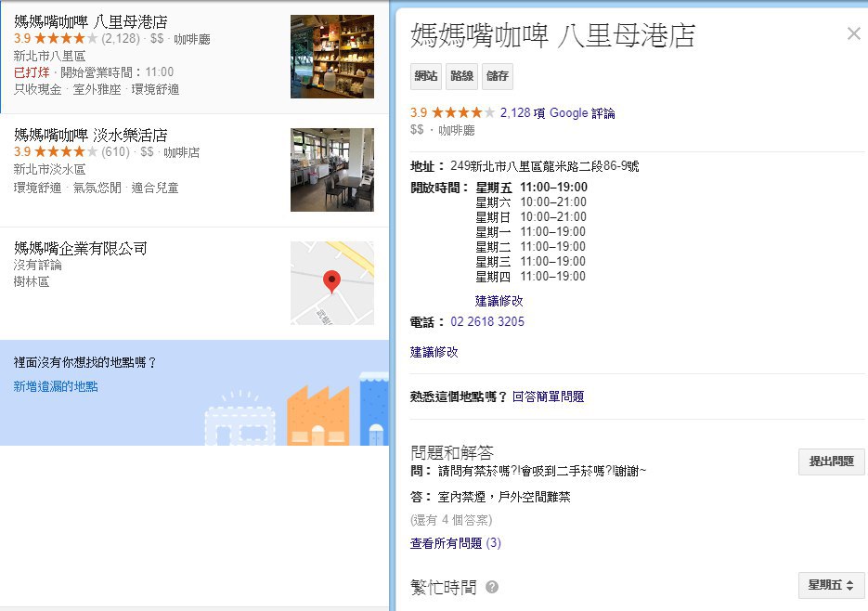The width and height of the screenshot is (868, 611).
Task: Click the 星期一 11:00–19:00 hours row
Action: [x=531, y=232]
